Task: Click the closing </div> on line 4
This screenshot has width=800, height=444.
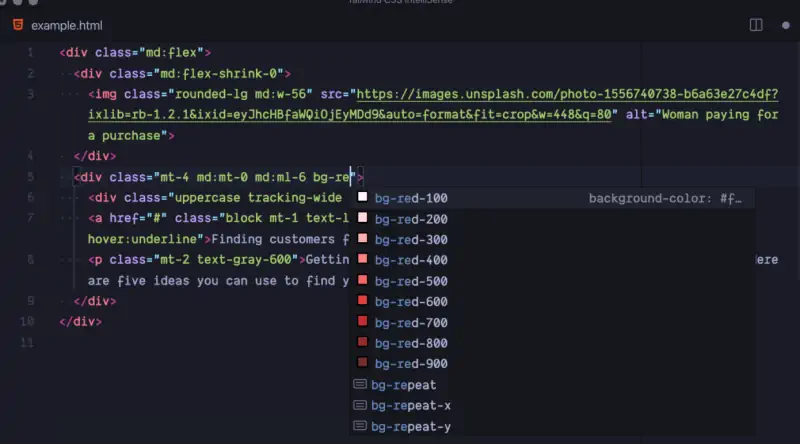Action: click(95, 156)
